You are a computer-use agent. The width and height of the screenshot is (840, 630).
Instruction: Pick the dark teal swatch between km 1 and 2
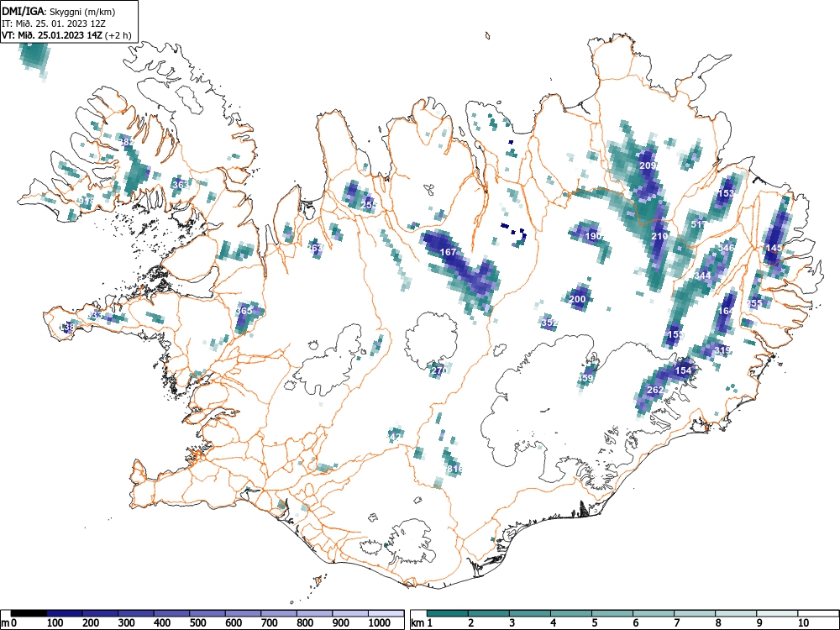pos(448,613)
